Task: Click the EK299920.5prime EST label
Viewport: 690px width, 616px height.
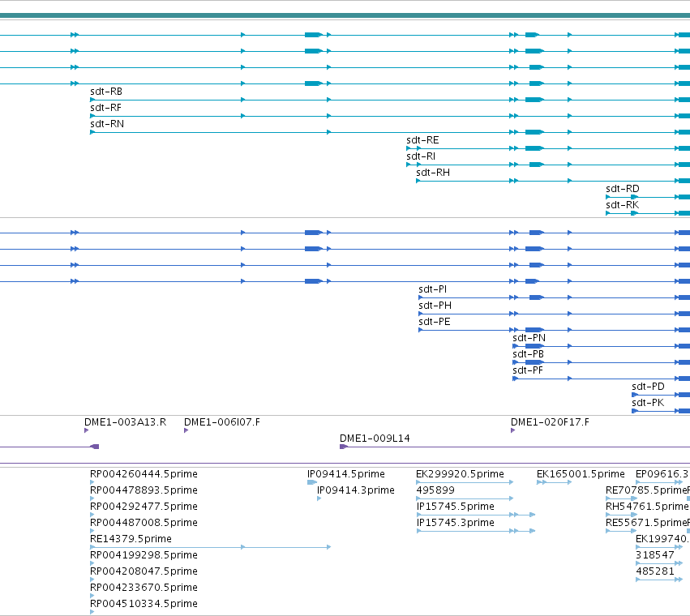Action: pos(460,474)
